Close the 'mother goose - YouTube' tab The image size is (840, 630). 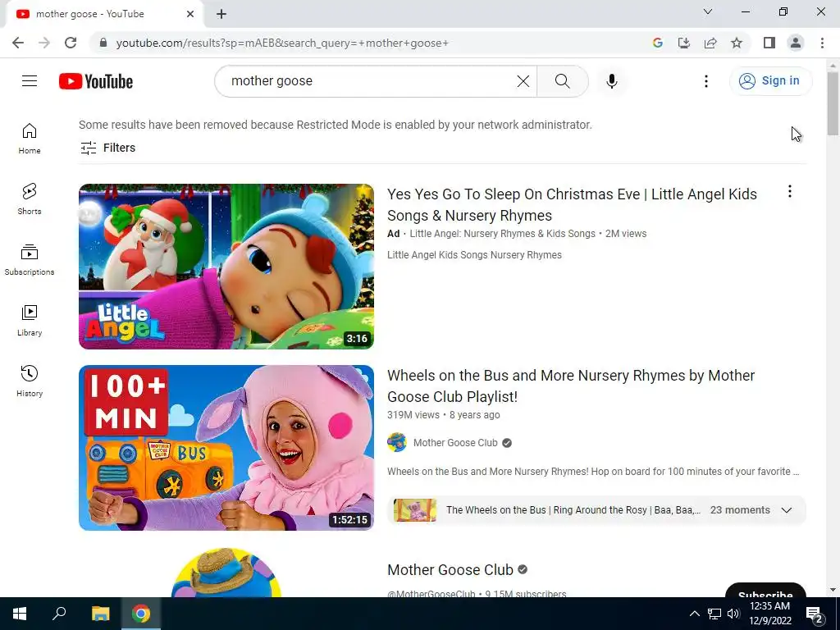pos(190,14)
